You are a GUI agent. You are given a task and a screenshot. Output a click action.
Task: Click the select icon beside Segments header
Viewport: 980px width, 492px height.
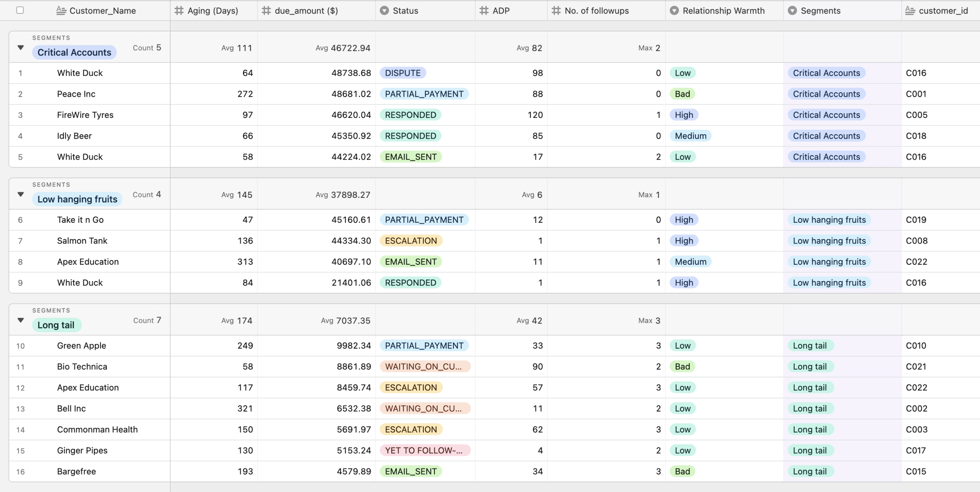click(792, 11)
